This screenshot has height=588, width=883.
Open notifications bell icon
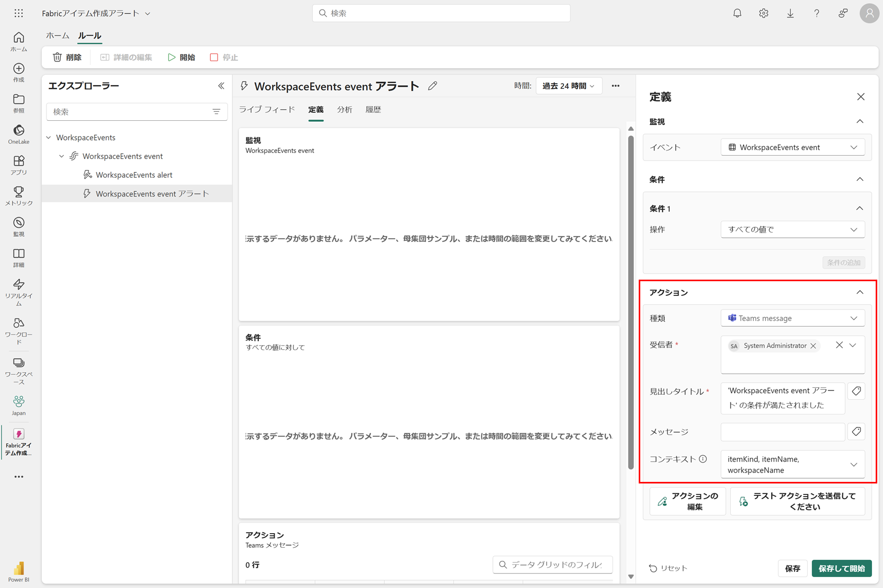[x=737, y=14]
